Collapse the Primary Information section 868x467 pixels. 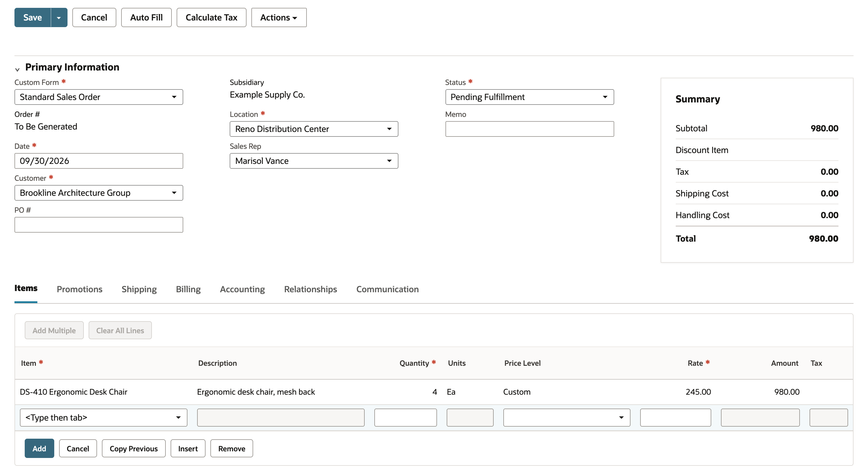click(17, 69)
